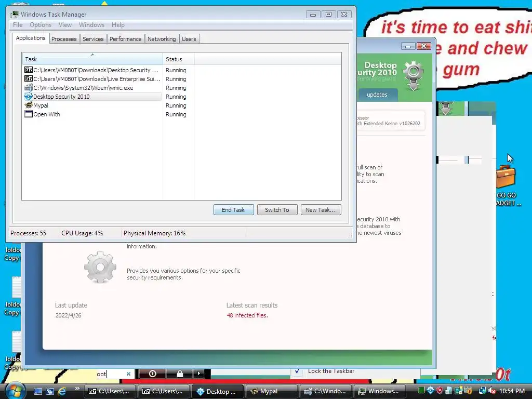The width and height of the screenshot is (532, 399).
Task: Click the Show Desktop quick launch icon
Action: 37,391
